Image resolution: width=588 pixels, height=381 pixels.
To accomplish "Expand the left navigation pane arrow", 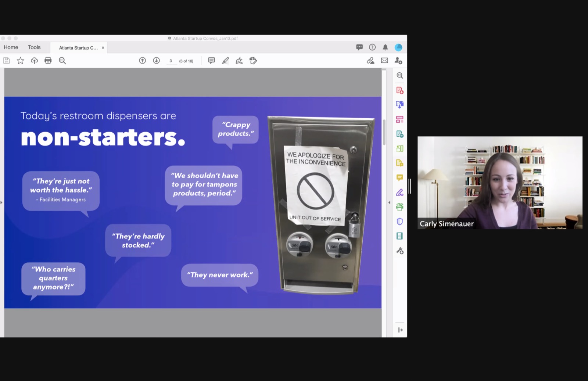I will 1,202.
